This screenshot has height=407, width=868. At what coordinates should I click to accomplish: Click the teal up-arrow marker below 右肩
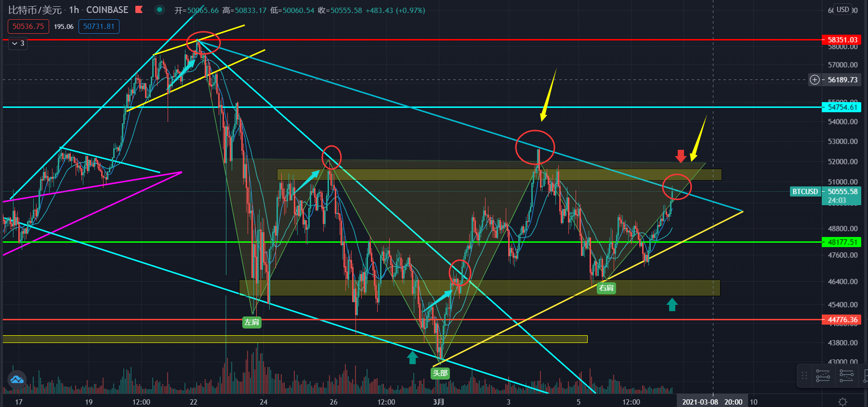click(672, 304)
